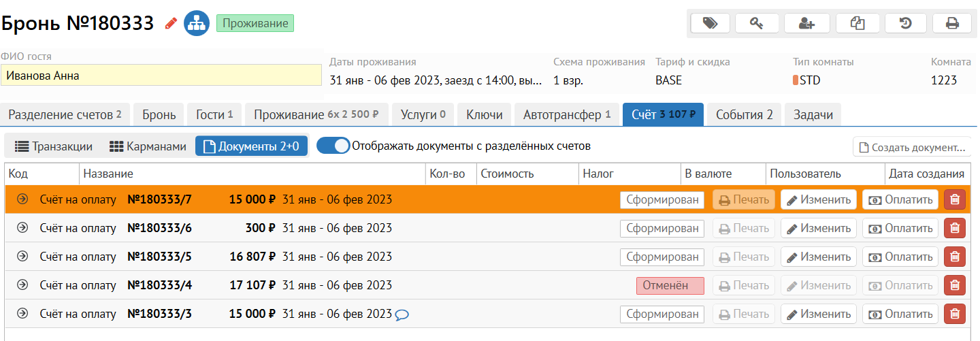
Task: Click the tags icon button
Action: [x=710, y=23]
